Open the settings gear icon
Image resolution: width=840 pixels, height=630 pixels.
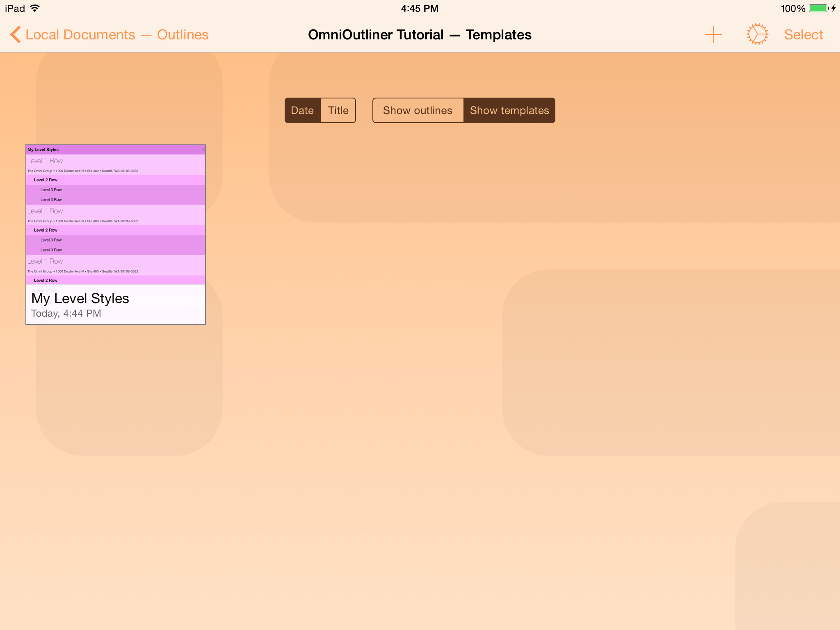(x=757, y=34)
